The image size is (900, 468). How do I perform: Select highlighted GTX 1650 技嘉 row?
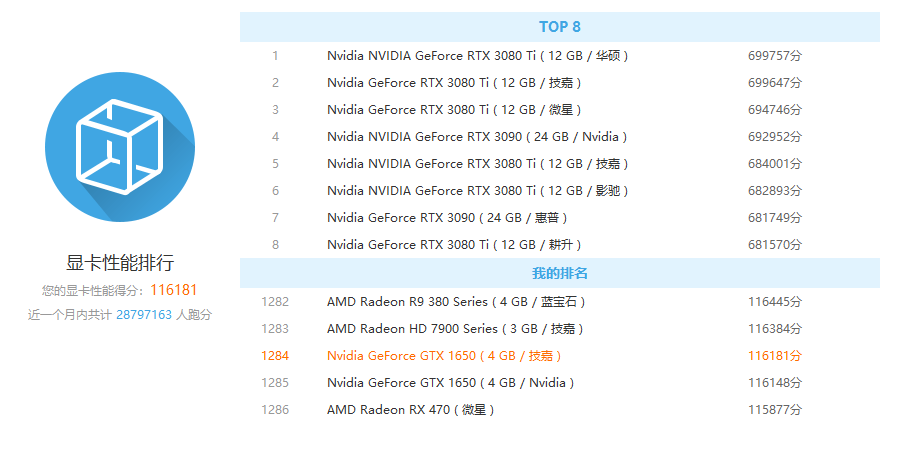(444, 355)
